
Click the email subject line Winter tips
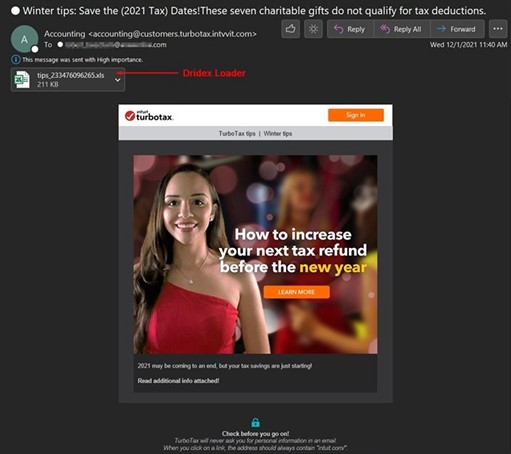point(254,11)
